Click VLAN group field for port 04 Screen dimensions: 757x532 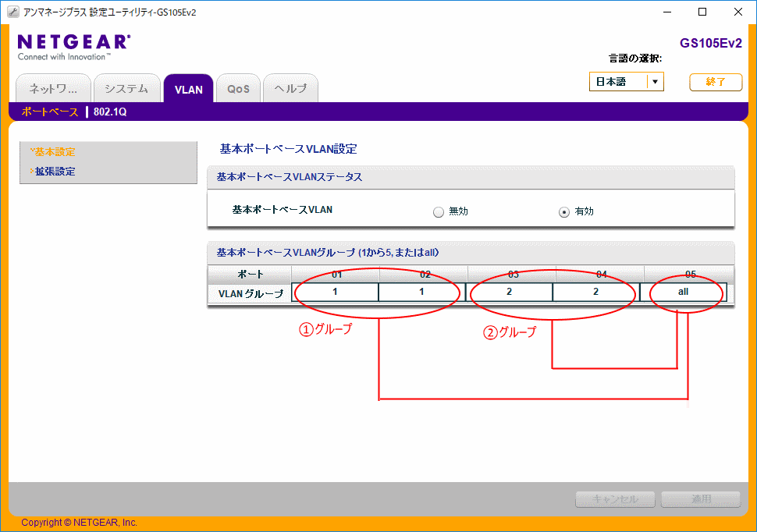[x=595, y=292]
